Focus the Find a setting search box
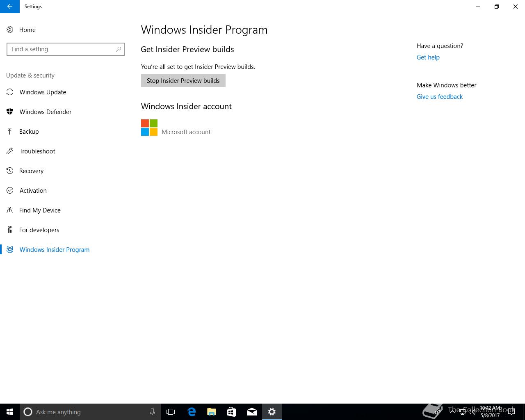The width and height of the screenshot is (525, 420). click(66, 49)
